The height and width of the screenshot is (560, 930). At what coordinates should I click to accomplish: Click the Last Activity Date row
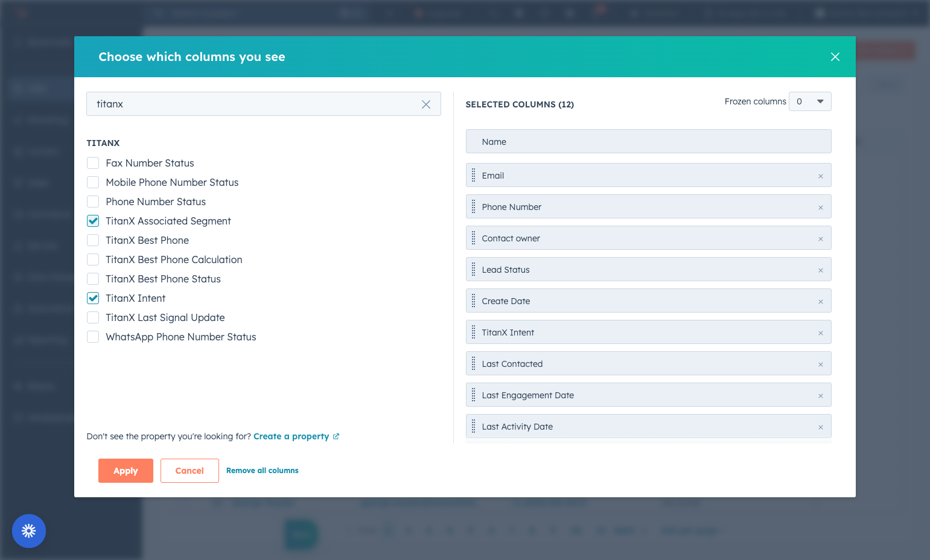coord(649,426)
